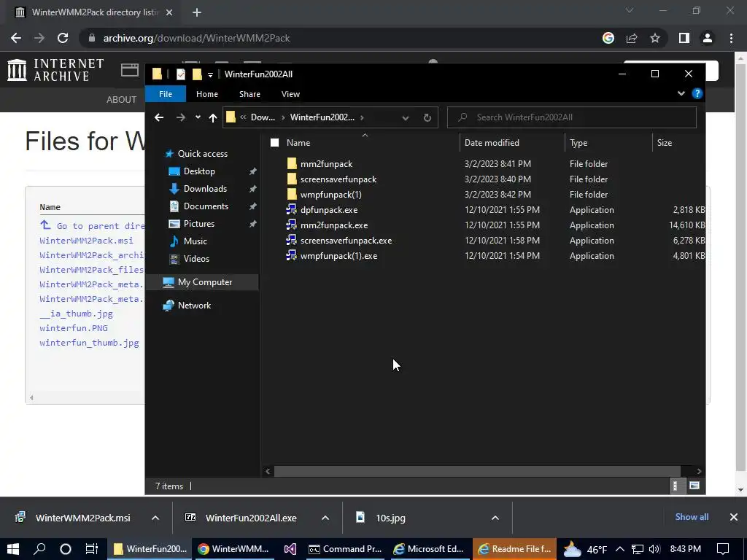Screen dimensions: 747x560
Task: Select Downloads in Quick access
Action: 205,189
